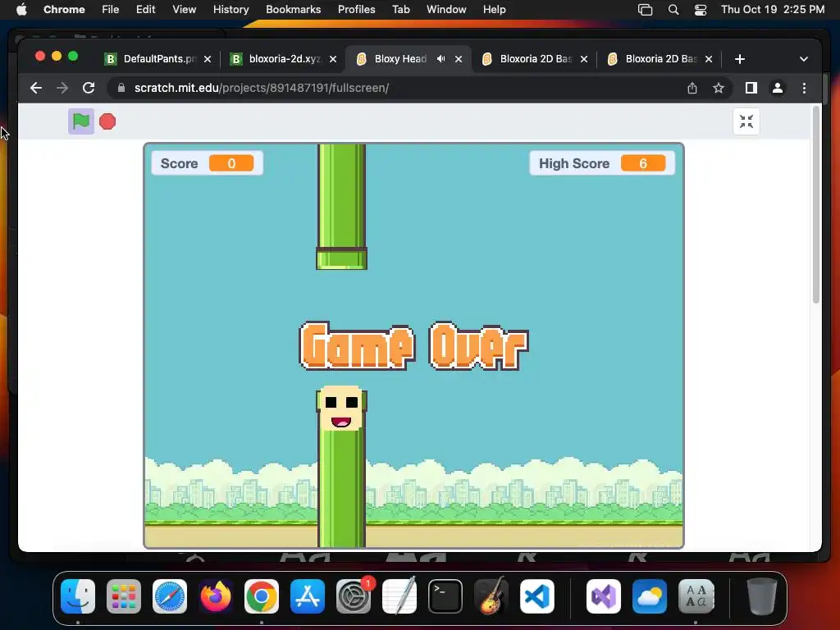Screen dimensions: 840x630
Task: Switch to first Bloxoria 2D Bas tab
Action: tap(536, 59)
